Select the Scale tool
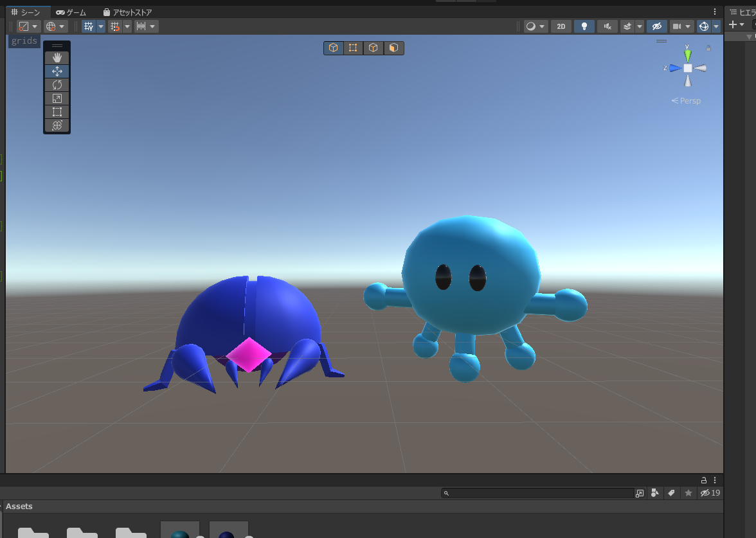756x538 pixels. point(57,98)
